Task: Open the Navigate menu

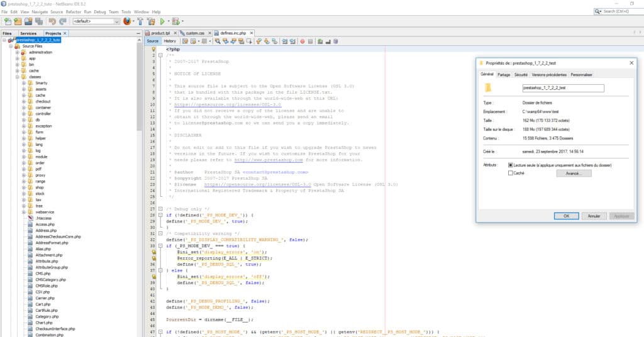Action: click(x=40, y=12)
